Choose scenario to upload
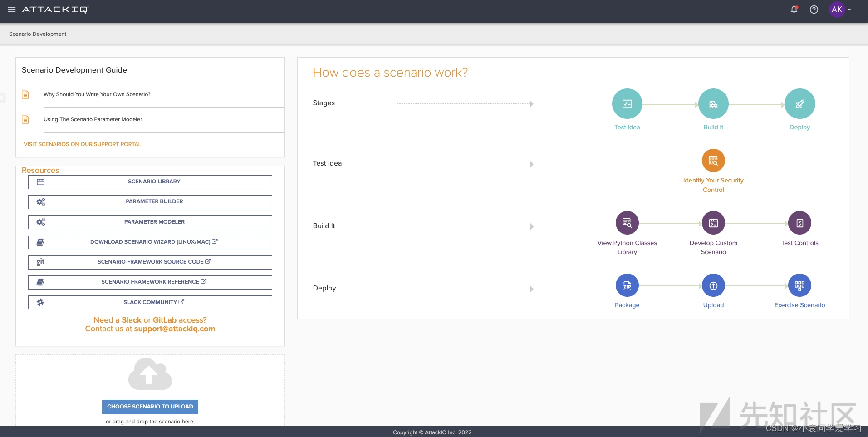 pyautogui.click(x=150, y=407)
